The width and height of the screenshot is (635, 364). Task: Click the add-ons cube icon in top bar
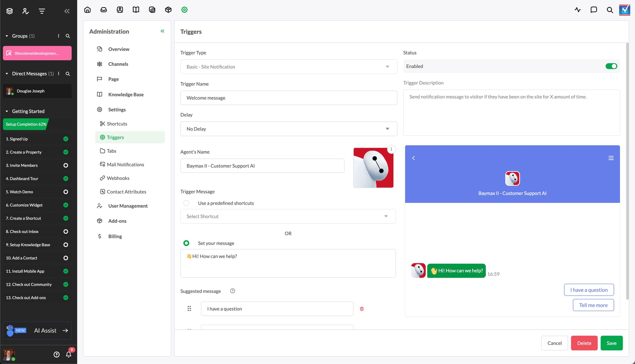tap(168, 10)
